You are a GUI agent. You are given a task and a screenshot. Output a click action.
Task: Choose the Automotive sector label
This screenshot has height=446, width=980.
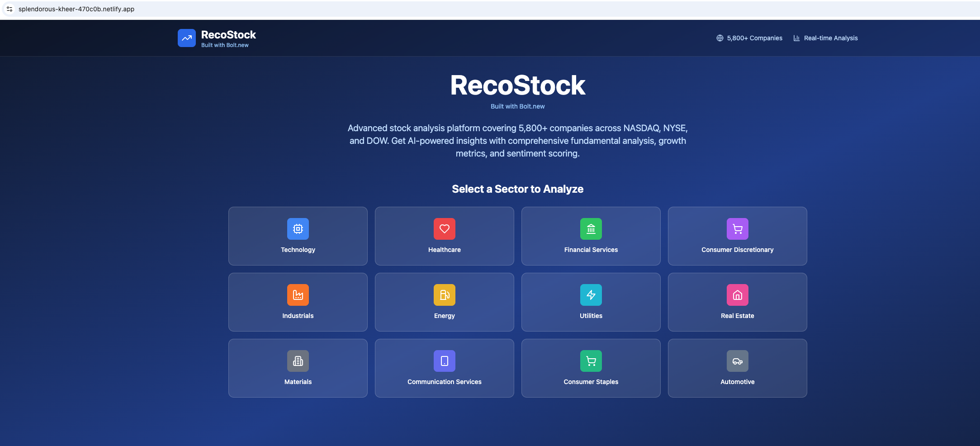tap(738, 382)
